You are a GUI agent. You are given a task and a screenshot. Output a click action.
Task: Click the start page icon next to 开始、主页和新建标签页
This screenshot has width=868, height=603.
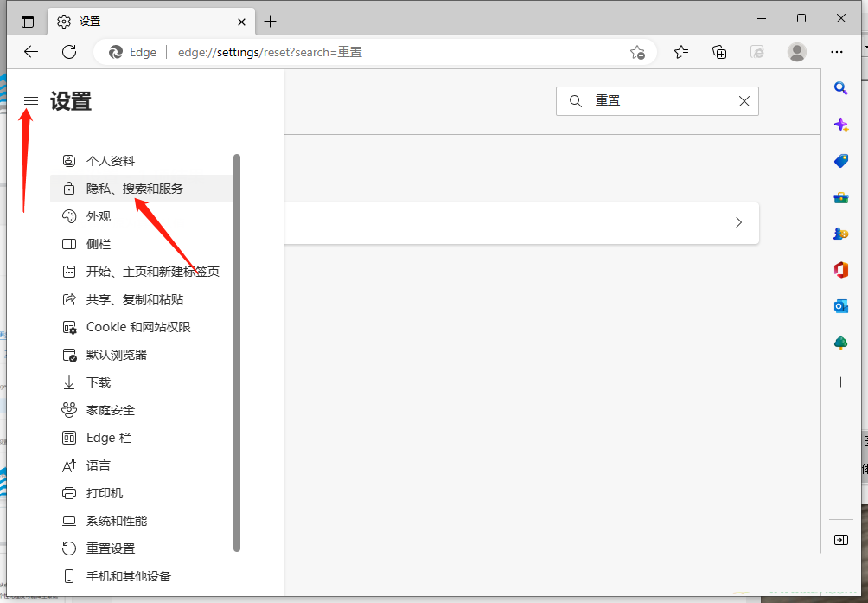tap(68, 272)
